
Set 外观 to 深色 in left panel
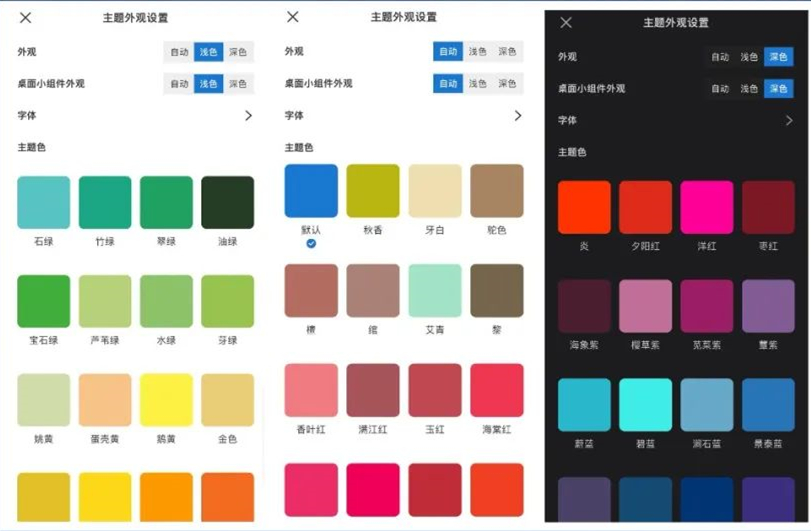coord(238,52)
